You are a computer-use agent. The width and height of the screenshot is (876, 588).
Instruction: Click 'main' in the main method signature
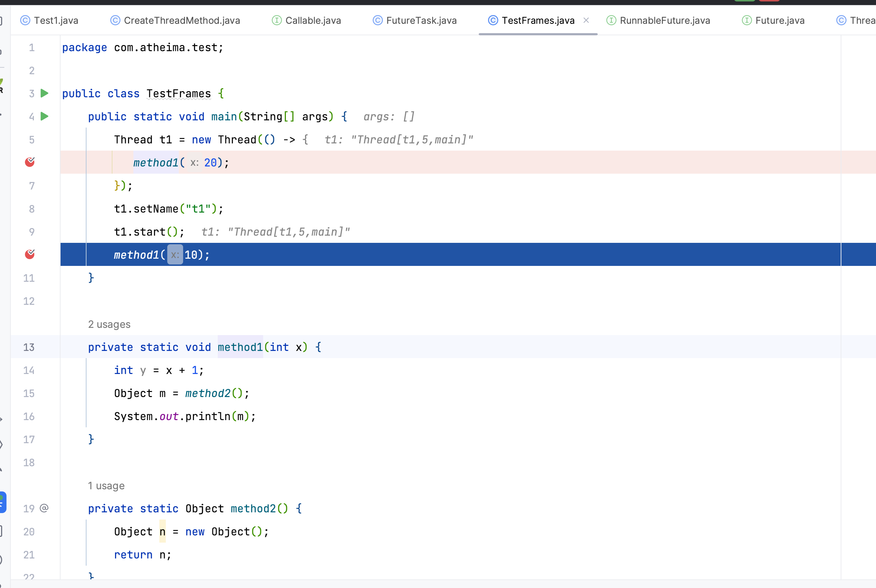224,117
